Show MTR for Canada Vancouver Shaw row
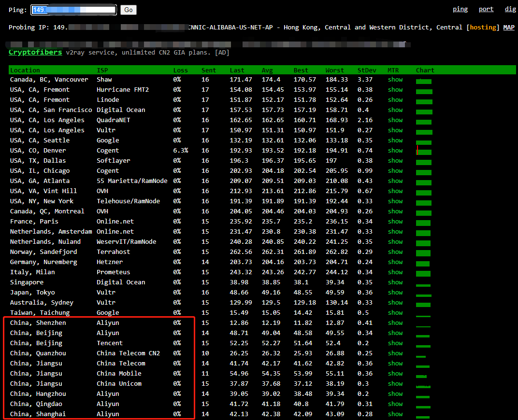The height and width of the screenshot is (420, 518). click(395, 80)
